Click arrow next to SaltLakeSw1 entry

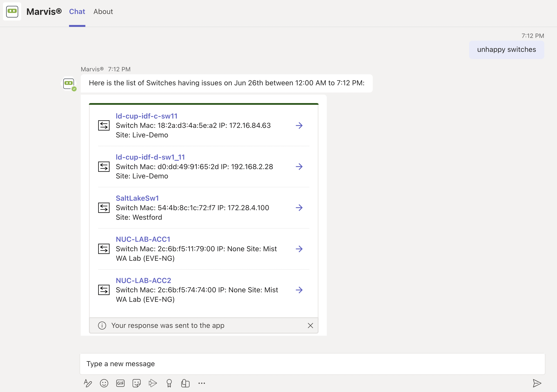(x=299, y=207)
